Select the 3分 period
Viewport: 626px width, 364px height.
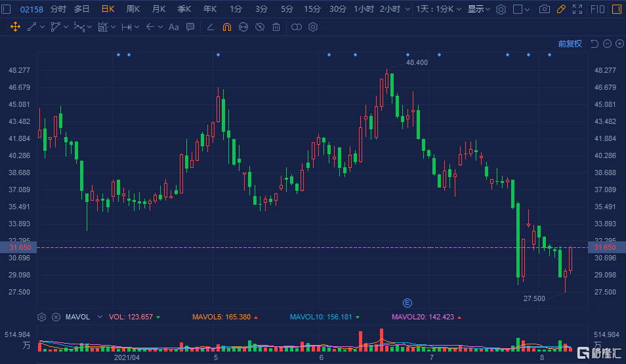261,9
